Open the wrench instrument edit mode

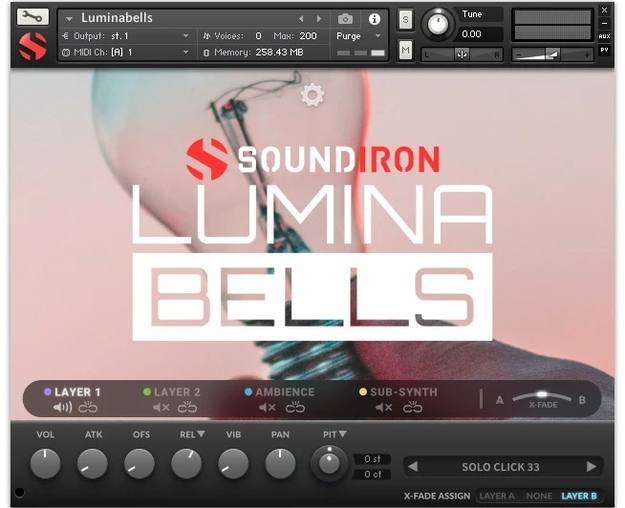(33, 17)
